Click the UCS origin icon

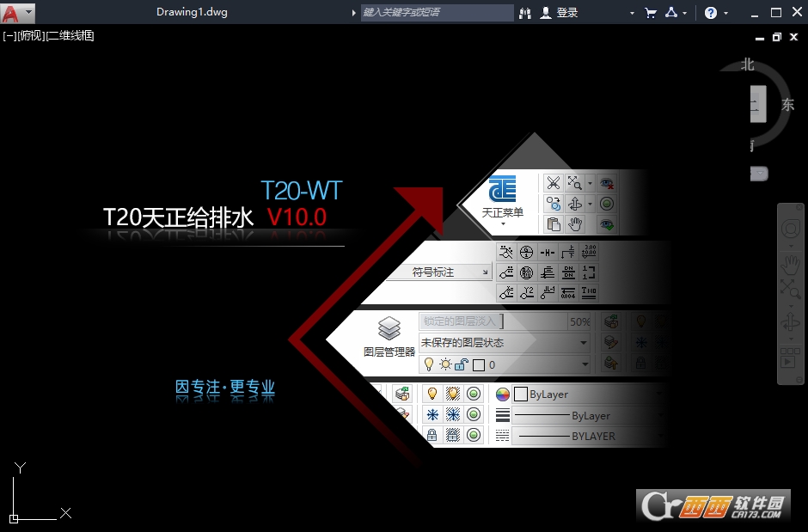(x=14, y=518)
